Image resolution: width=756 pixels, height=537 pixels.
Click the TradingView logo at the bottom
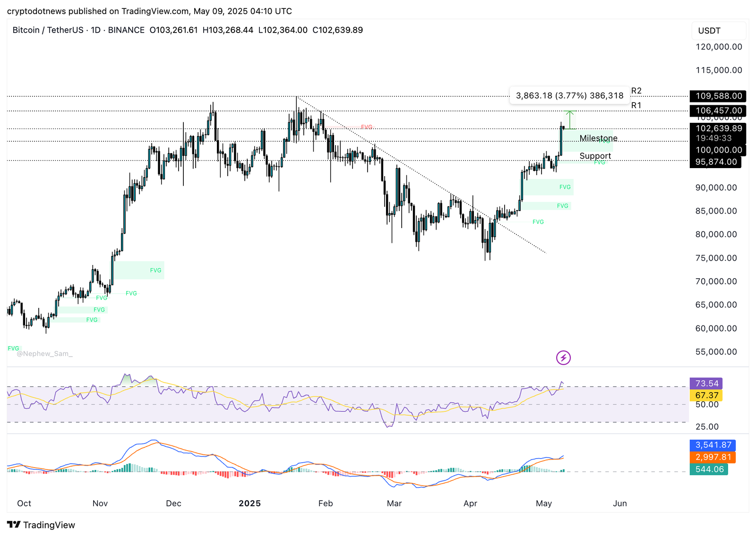pyautogui.click(x=41, y=525)
